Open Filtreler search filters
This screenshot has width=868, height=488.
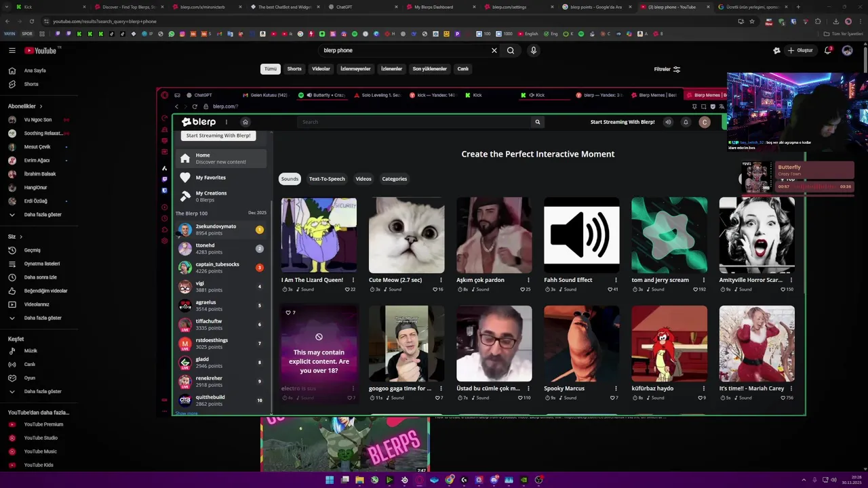pos(667,69)
